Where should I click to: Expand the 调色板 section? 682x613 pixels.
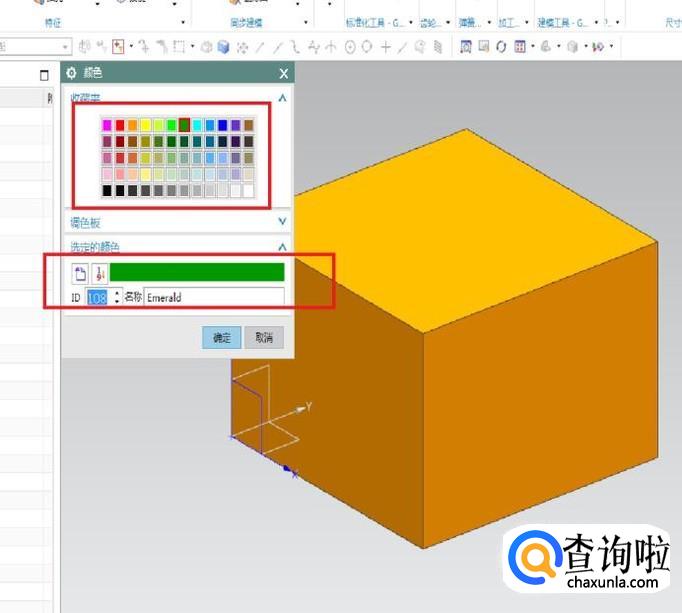point(282,222)
